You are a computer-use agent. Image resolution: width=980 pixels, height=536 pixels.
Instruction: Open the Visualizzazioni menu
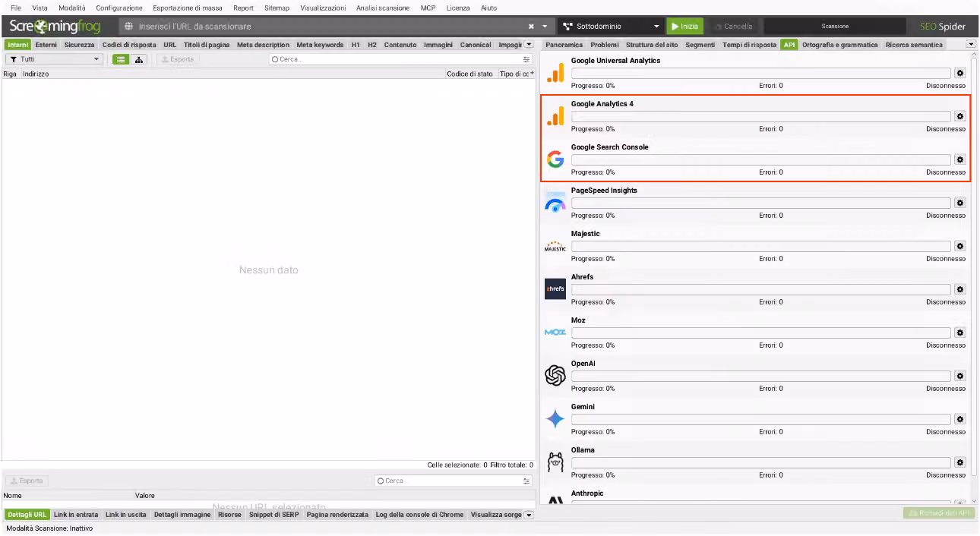[323, 8]
